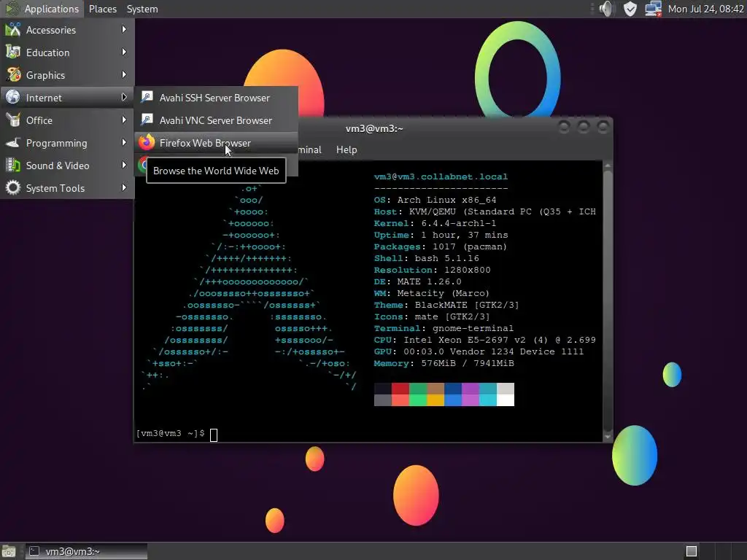The image size is (747, 560).
Task: Click the 'Uptime: 1 hour, 37 mins' line
Action: tap(441, 235)
